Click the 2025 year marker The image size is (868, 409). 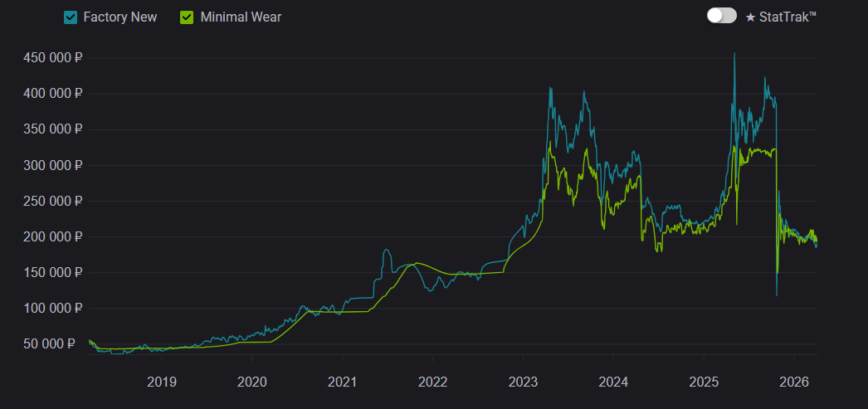(x=704, y=382)
